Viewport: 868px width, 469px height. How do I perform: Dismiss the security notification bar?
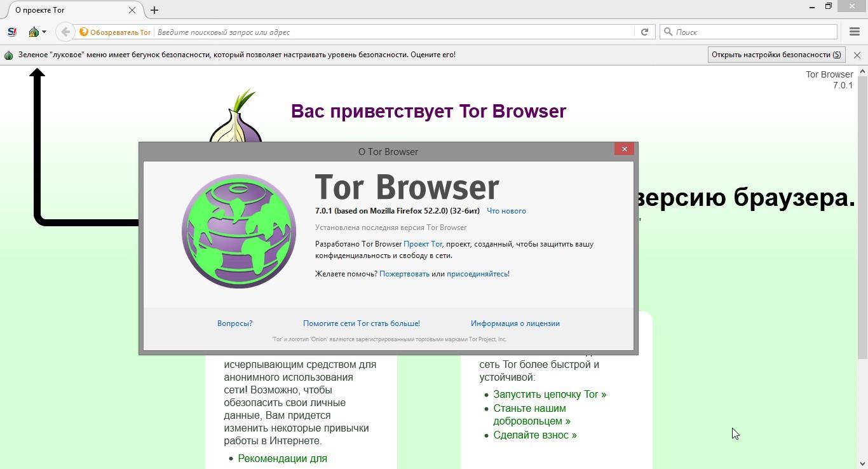[x=857, y=55]
